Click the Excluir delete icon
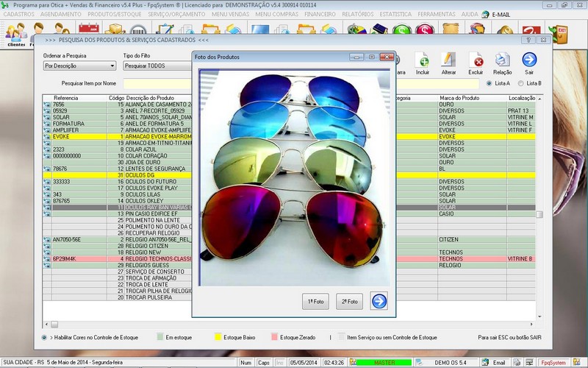 476,60
